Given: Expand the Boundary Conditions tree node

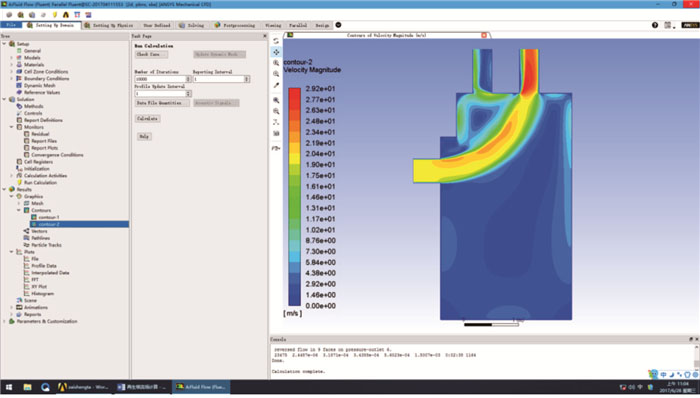Looking at the screenshot, I should pos(12,79).
